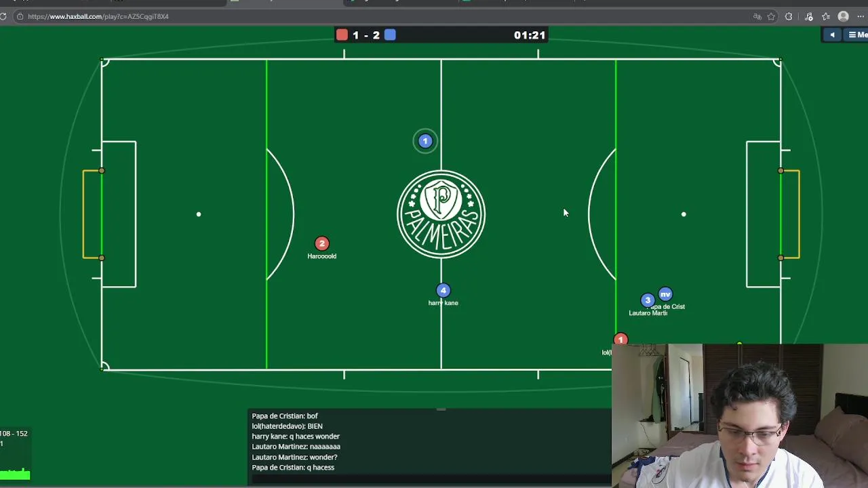
Task: Click red player disc number 1
Action: coord(620,339)
